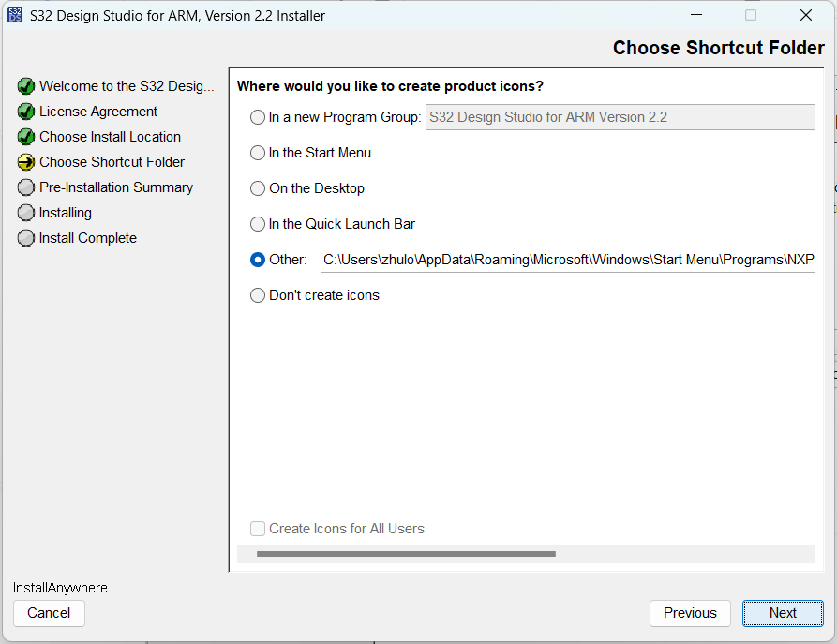
Task: Select In the Quick Launch Bar option
Action: pos(258,224)
